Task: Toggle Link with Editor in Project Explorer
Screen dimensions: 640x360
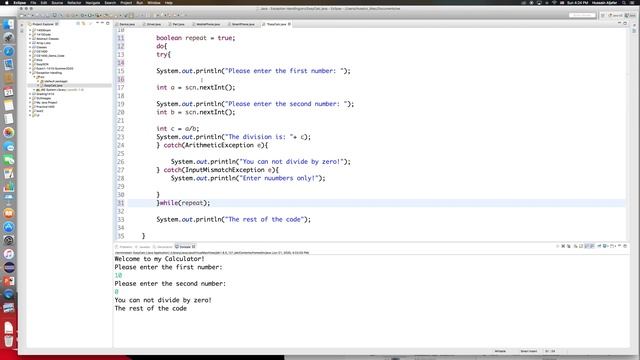Action: [x=84, y=24]
